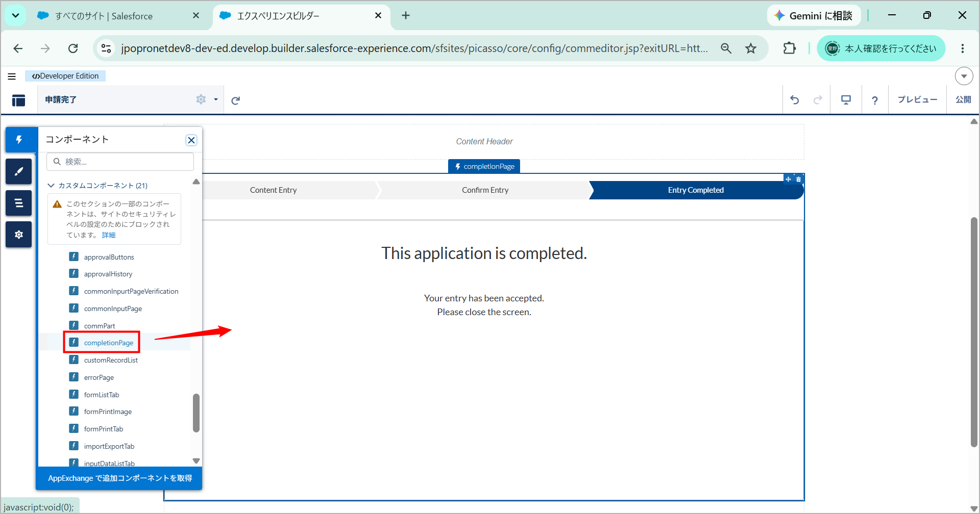Undo the last builder change
980x514 pixels.
point(795,100)
